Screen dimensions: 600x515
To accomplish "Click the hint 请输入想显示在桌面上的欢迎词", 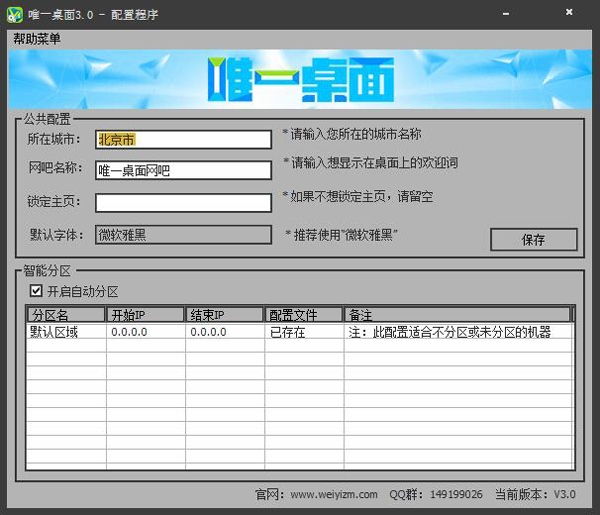I will (370, 163).
